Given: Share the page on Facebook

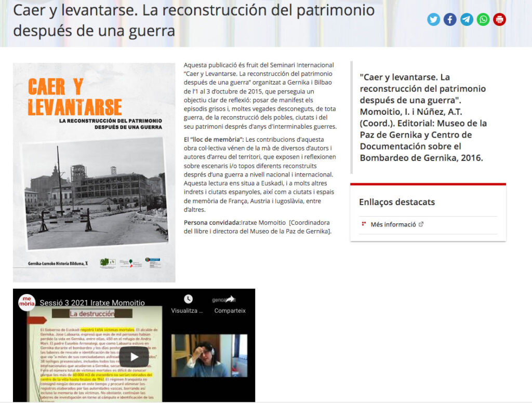Looking at the screenshot, I should tap(450, 20).
